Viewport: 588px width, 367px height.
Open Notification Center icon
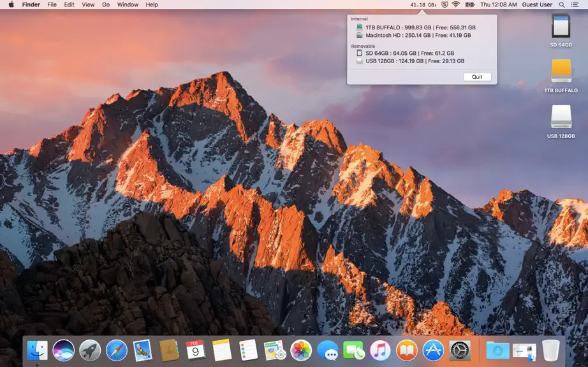(575, 4)
